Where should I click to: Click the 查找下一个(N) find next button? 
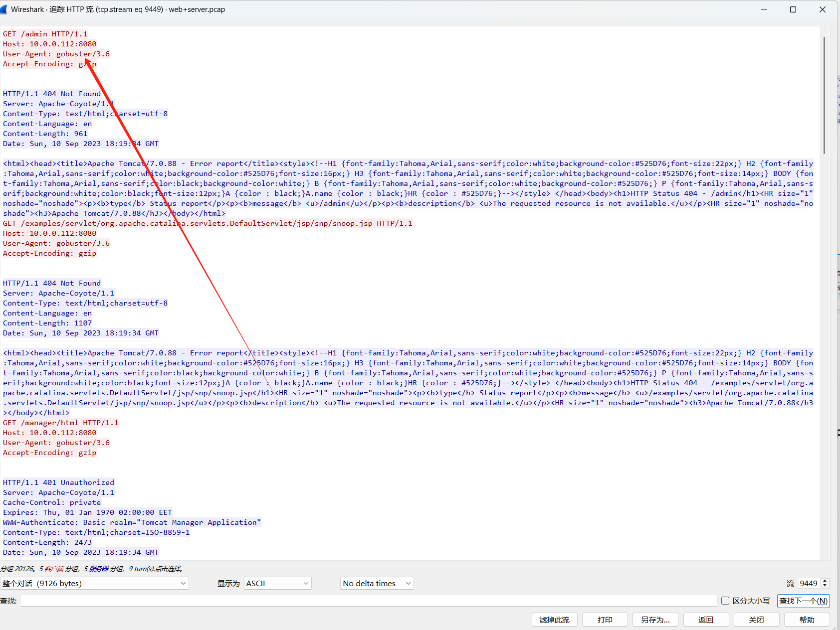803,601
